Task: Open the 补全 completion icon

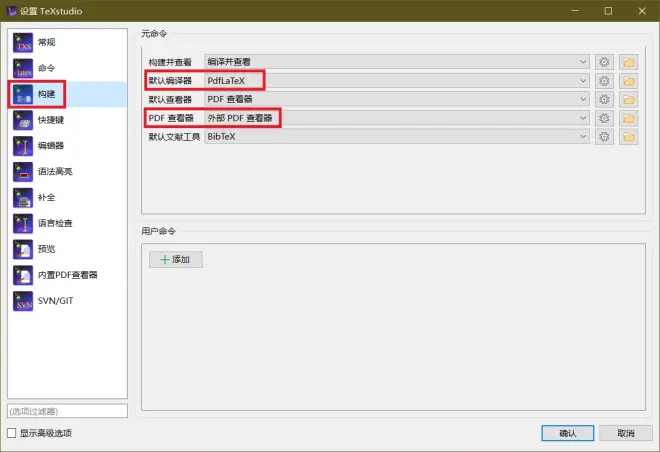Action: coord(23,198)
